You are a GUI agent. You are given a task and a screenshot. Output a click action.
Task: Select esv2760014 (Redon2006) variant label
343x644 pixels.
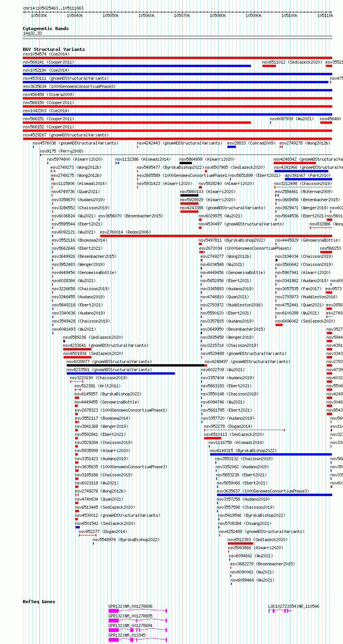click(125, 232)
